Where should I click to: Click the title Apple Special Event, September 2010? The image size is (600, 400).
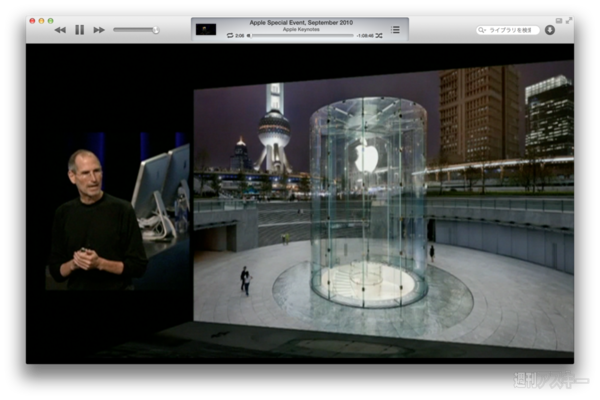point(301,23)
